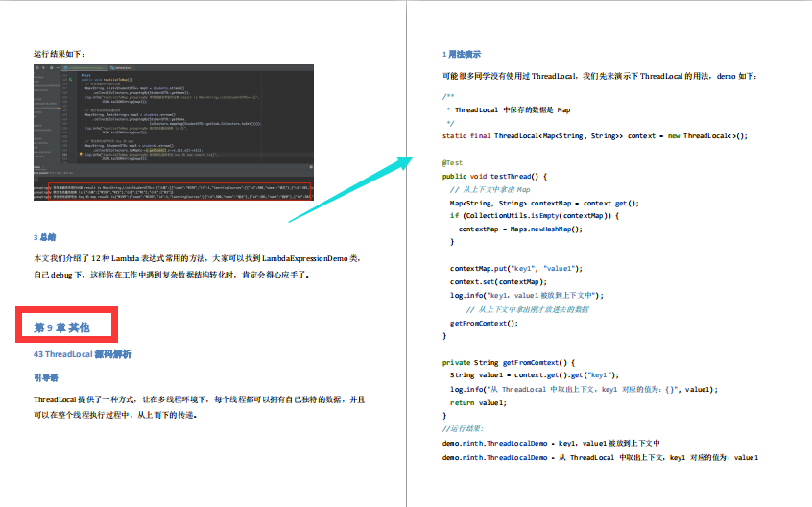The width and height of the screenshot is (812, 507).
Task: Click output line ending '对应的值为: value1'
Action: [600, 458]
